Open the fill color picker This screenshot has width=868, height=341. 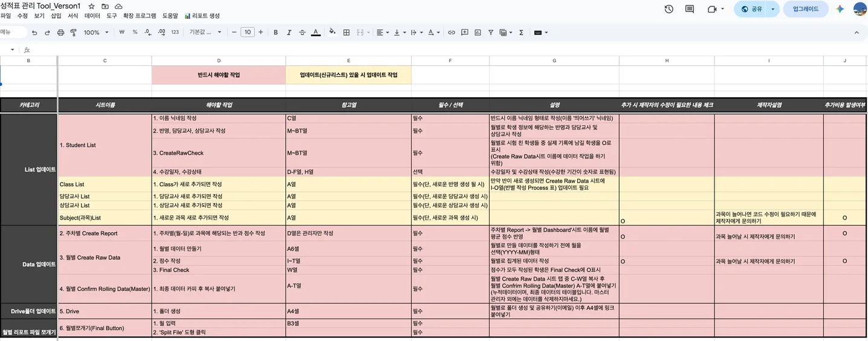point(332,33)
